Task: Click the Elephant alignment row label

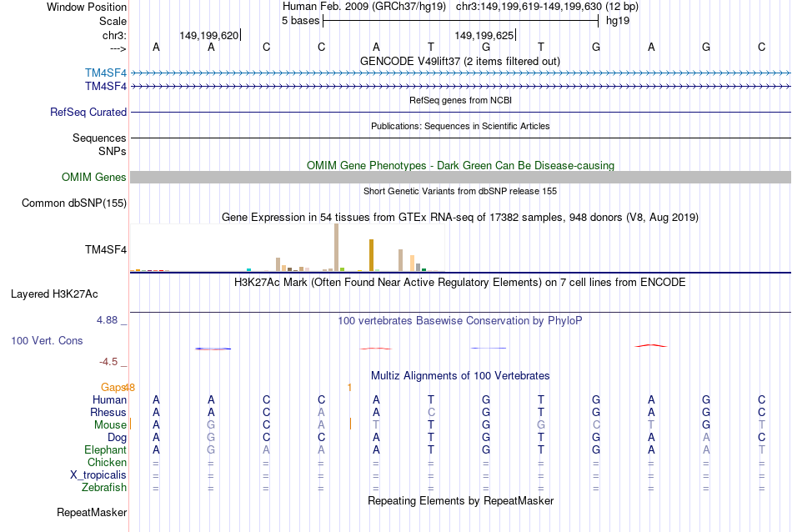Action: pos(106,449)
